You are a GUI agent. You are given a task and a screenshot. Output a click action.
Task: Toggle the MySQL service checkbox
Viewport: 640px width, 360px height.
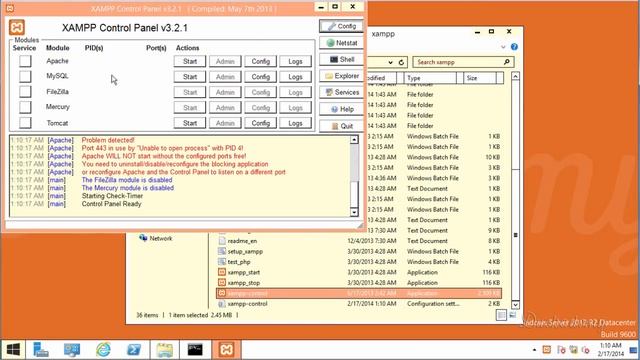tap(25, 76)
